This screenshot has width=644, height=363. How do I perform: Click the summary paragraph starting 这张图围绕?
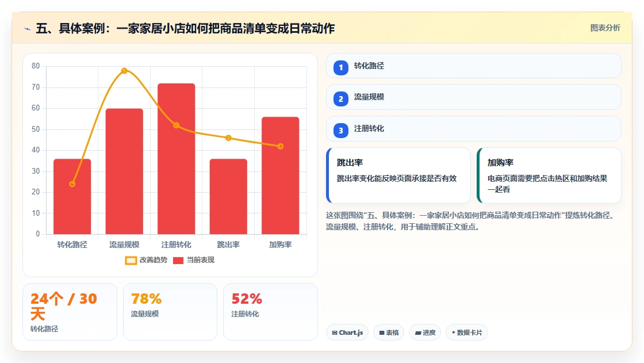(471, 221)
